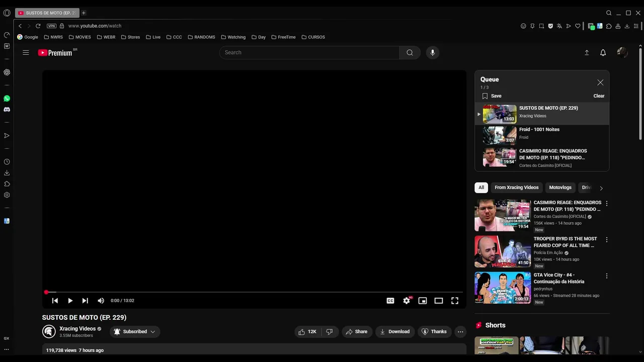Open tab search magnifier in title bar
Screen dimensions: 644x362
[x=609, y=13]
